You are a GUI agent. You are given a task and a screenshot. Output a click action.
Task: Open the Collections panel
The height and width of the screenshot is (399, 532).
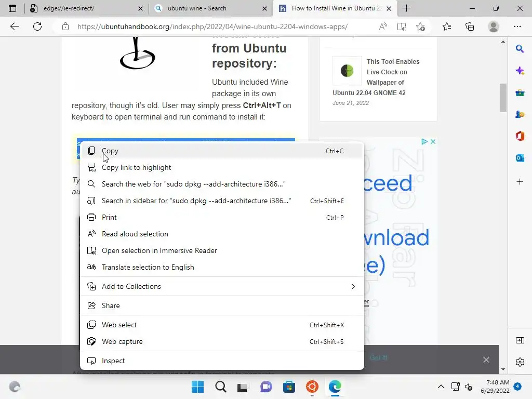[x=470, y=27]
